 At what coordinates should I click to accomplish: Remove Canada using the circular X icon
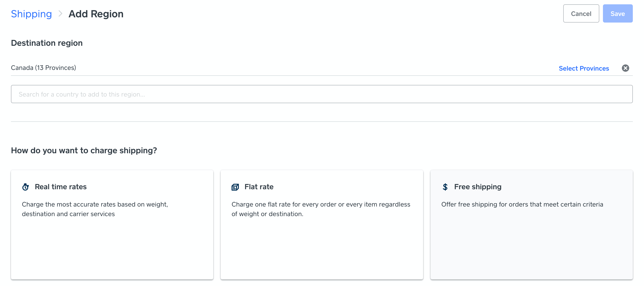tap(626, 68)
